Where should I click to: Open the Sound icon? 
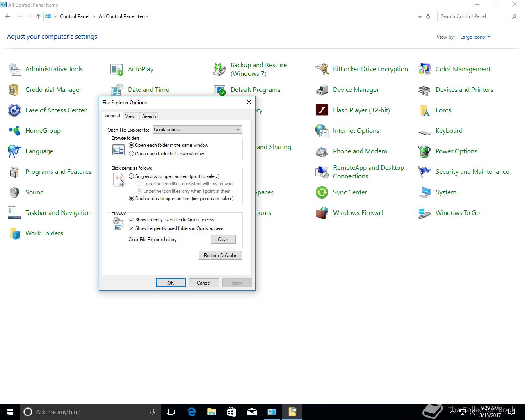click(15, 192)
